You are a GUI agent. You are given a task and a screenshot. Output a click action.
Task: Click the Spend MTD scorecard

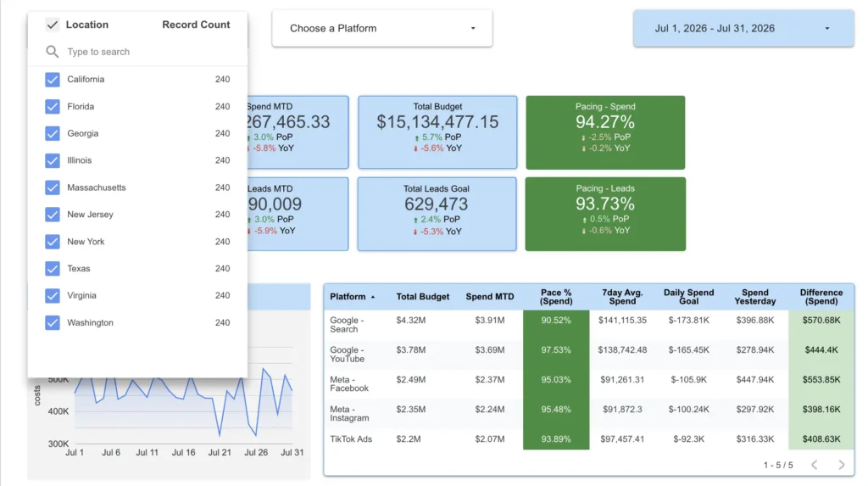(x=298, y=132)
